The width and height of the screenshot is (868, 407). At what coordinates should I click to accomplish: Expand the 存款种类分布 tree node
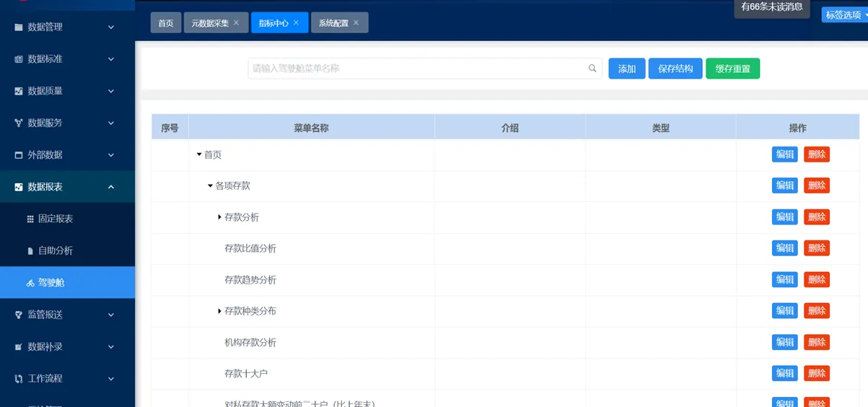click(219, 311)
